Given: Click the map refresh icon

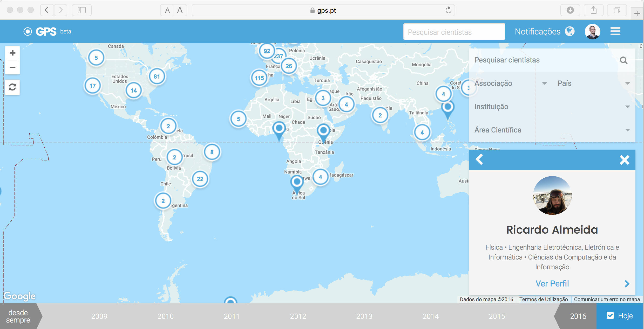Looking at the screenshot, I should tap(12, 87).
